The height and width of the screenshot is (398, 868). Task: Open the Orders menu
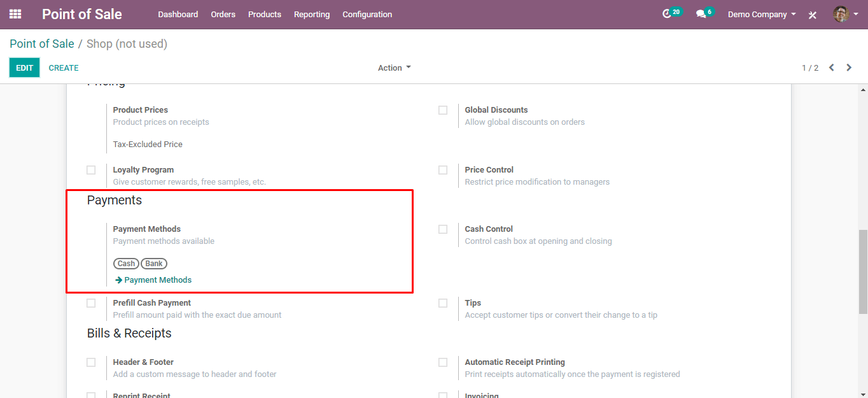click(x=223, y=14)
